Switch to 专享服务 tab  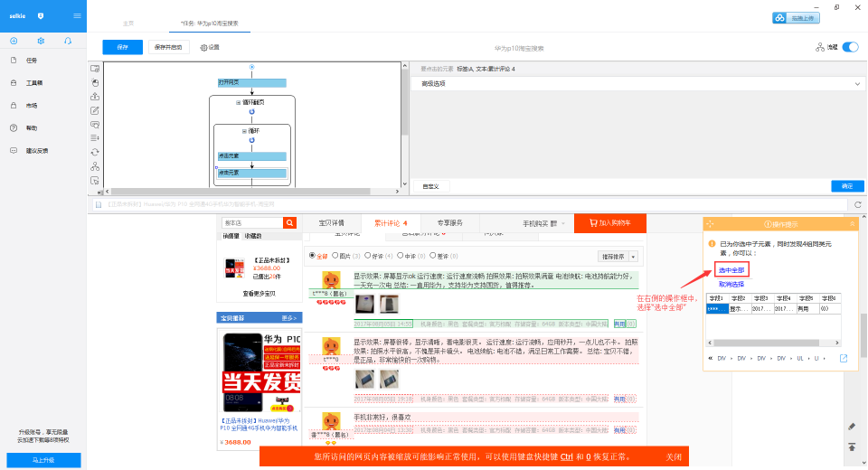coord(450,223)
